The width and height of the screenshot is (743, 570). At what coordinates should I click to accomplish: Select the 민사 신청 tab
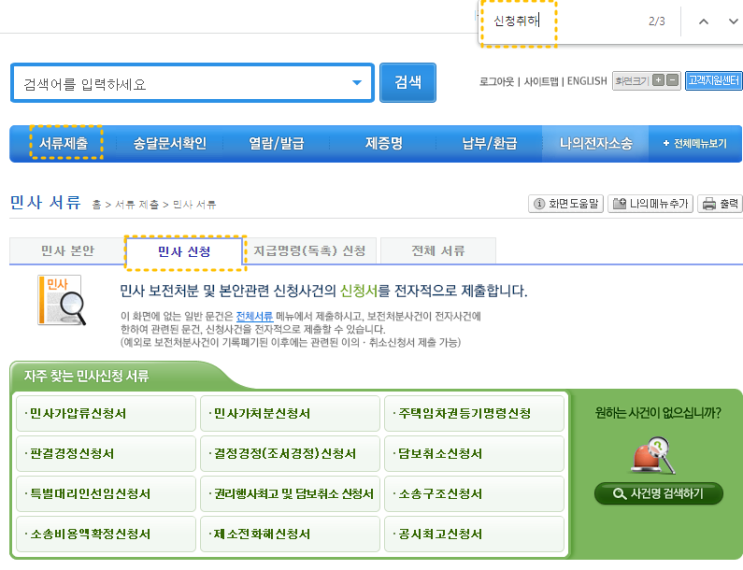click(184, 252)
